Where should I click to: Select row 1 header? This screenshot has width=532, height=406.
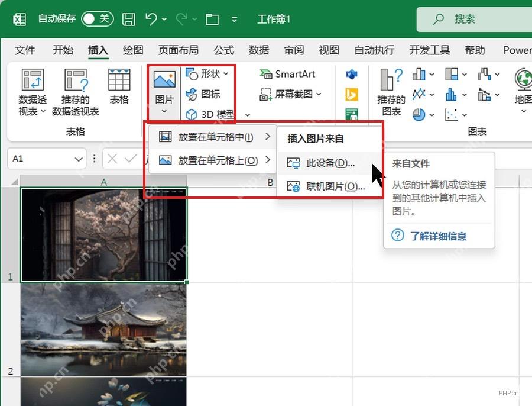tap(10, 235)
